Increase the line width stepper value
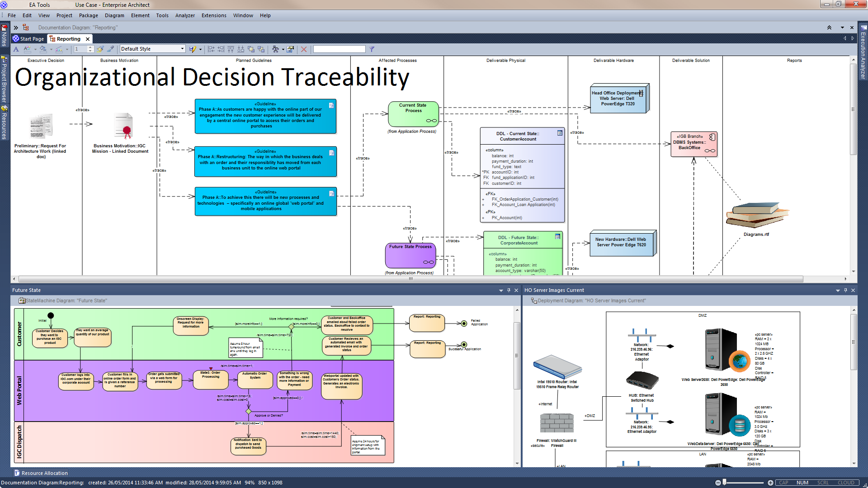868x488 pixels. [90, 47]
